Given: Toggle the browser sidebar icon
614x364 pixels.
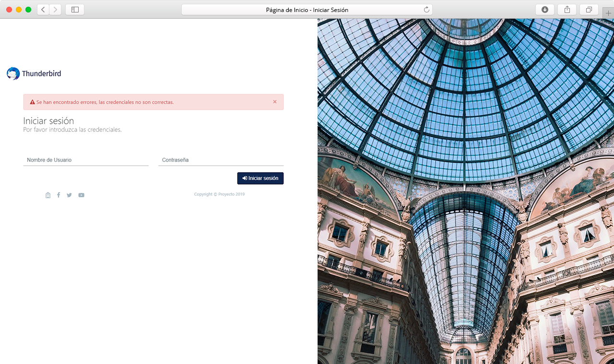Looking at the screenshot, I should (x=75, y=9).
